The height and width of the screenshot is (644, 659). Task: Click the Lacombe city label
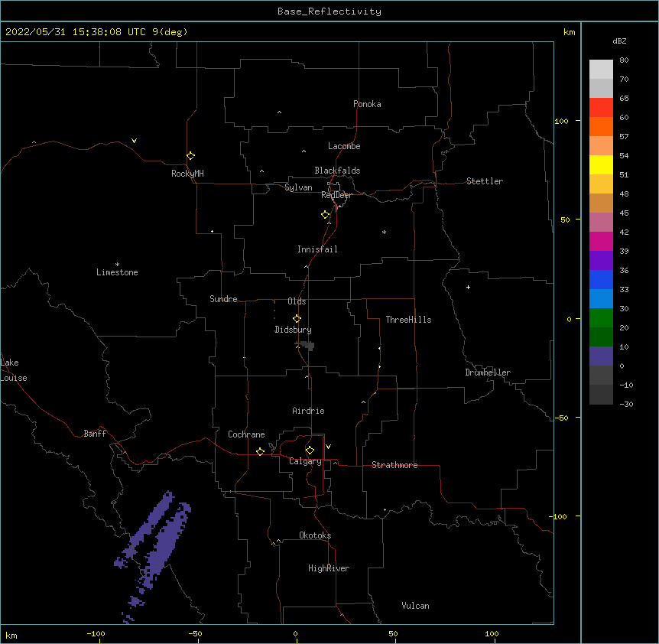tap(344, 146)
